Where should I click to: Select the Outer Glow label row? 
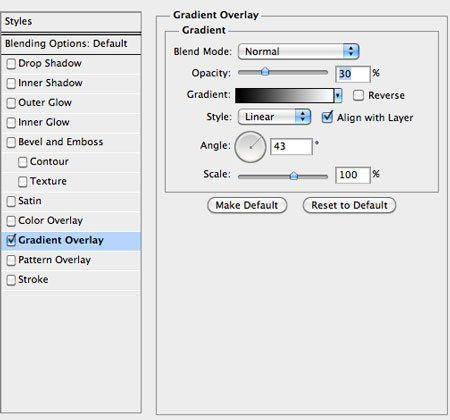(71, 103)
